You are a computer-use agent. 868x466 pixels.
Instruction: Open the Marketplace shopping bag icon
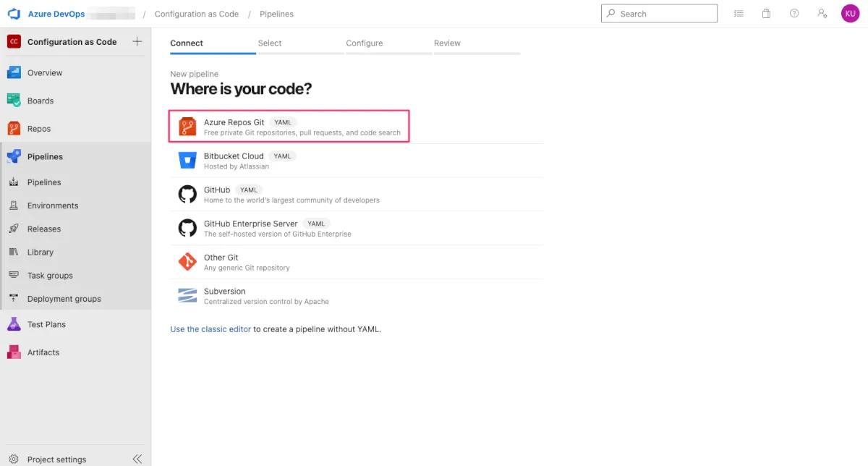tap(766, 14)
